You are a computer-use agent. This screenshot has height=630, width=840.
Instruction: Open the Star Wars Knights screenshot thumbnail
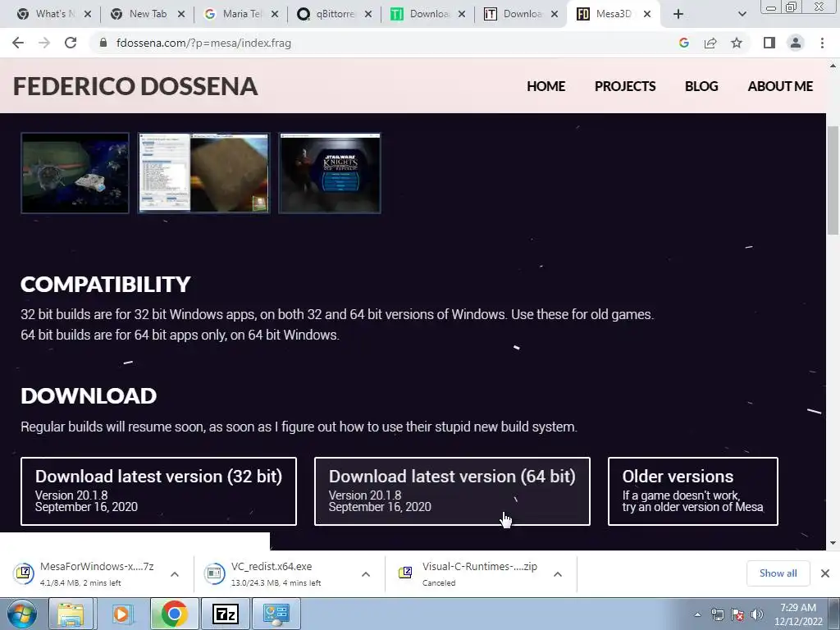[x=330, y=173]
